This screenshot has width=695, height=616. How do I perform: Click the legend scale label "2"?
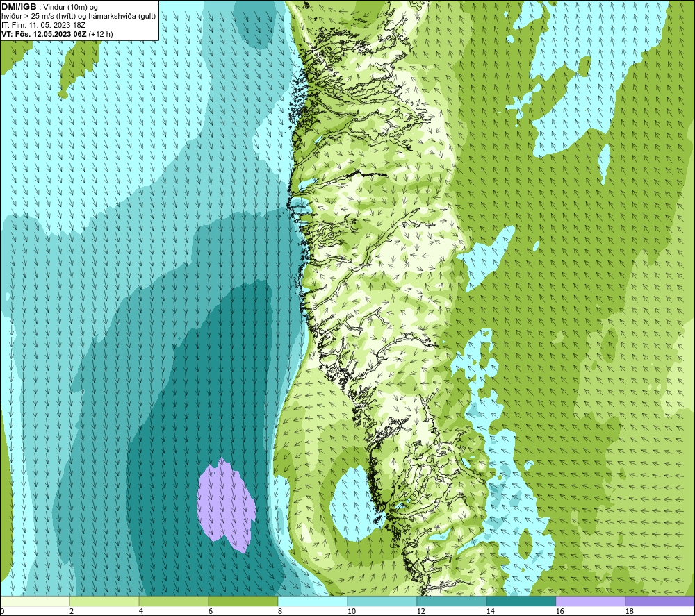point(72,611)
